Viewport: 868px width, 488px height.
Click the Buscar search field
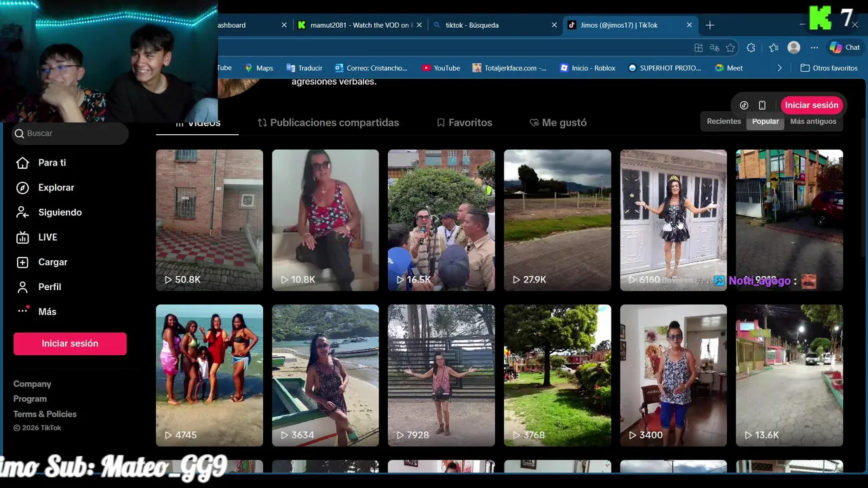point(71,134)
